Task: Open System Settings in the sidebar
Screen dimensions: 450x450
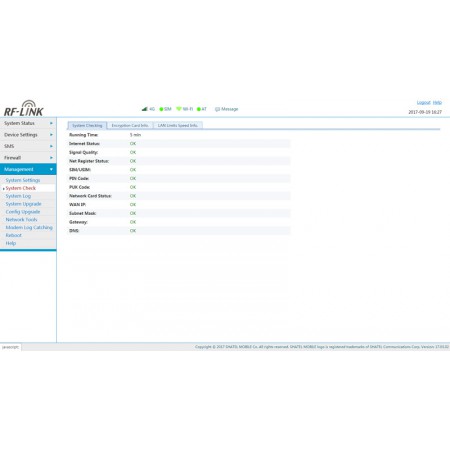Action: (23, 180)
